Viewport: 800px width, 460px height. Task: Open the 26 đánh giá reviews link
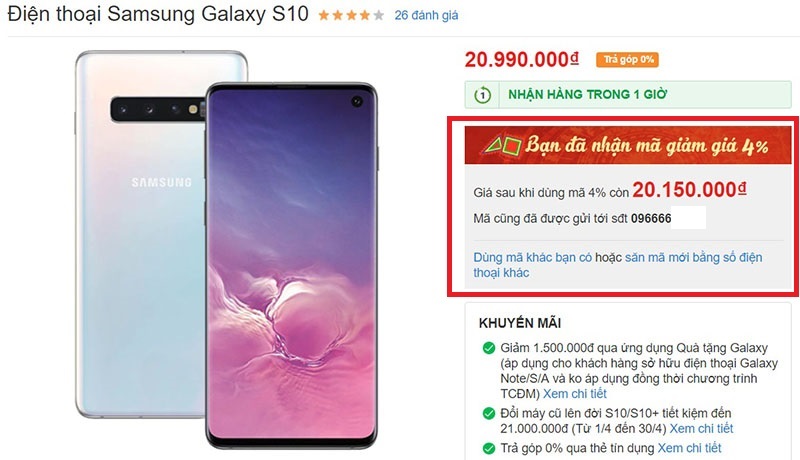point(426,15)
